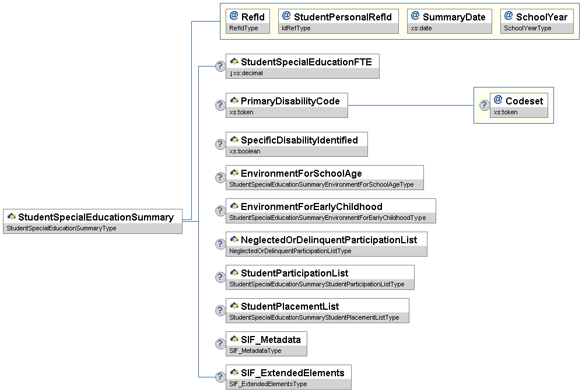Click the question mark icon beside SpecificDisabilityIdentified
Screen dimensions: 582x392
coord(220,145)
